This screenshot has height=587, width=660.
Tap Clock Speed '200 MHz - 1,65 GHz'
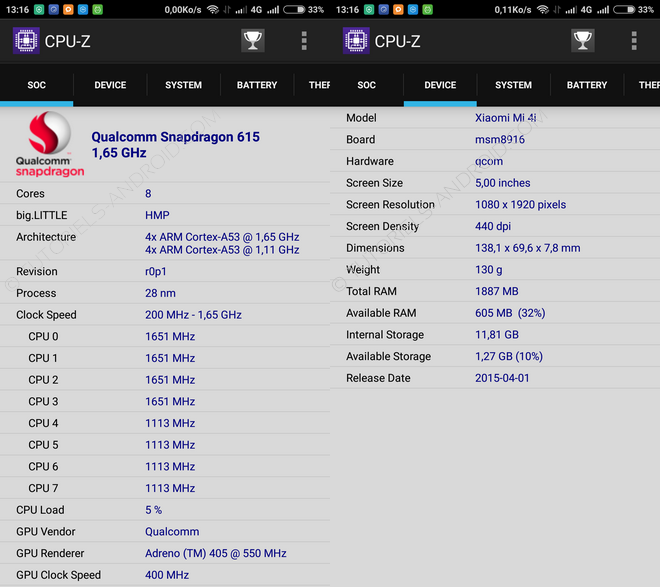point(193,315)
